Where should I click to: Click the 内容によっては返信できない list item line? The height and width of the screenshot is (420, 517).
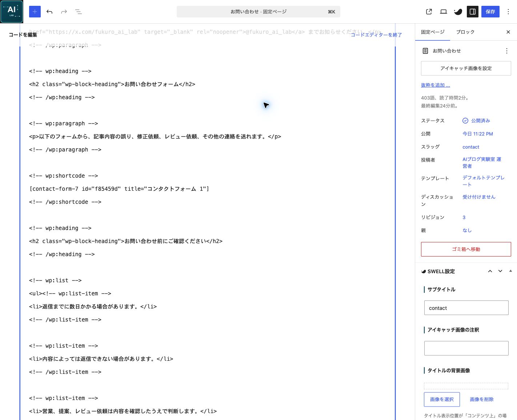(101, 359)
